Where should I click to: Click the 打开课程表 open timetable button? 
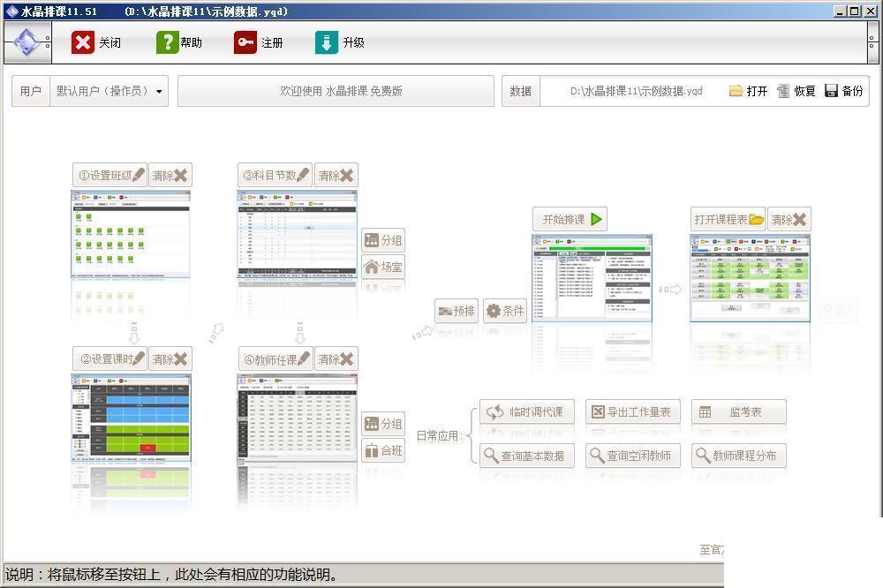click(x=728, y=219)
